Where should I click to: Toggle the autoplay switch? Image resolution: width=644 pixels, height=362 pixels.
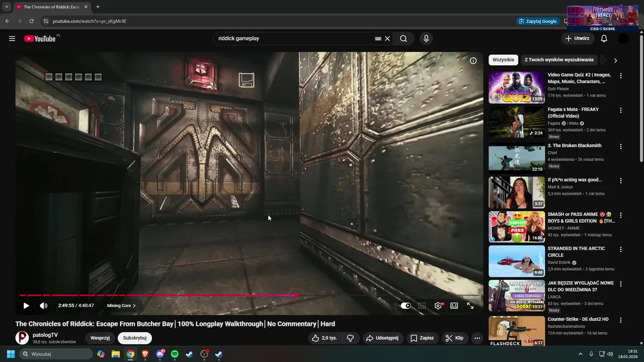406,306
